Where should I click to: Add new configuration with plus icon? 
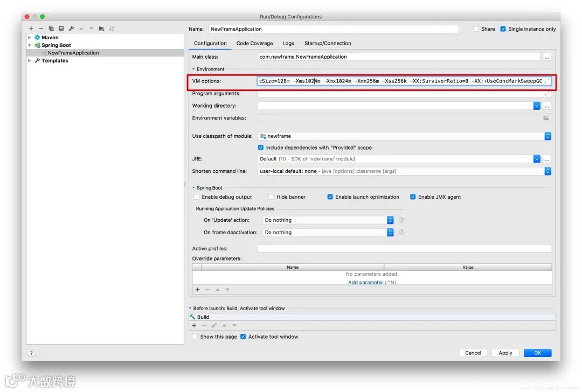click(x=31, y=29)
